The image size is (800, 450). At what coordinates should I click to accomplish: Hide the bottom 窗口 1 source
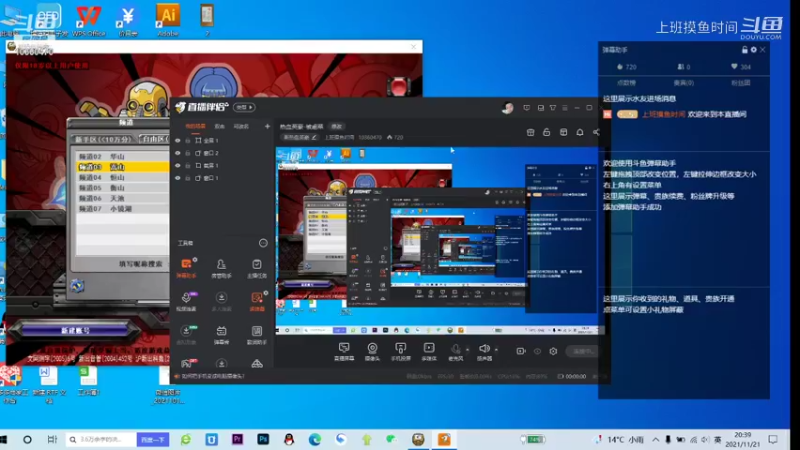[178, 178]
